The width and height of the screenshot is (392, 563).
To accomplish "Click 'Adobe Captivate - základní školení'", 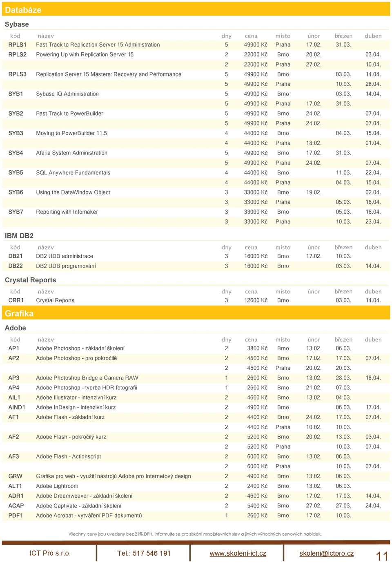I will click(x=79, y=506).
